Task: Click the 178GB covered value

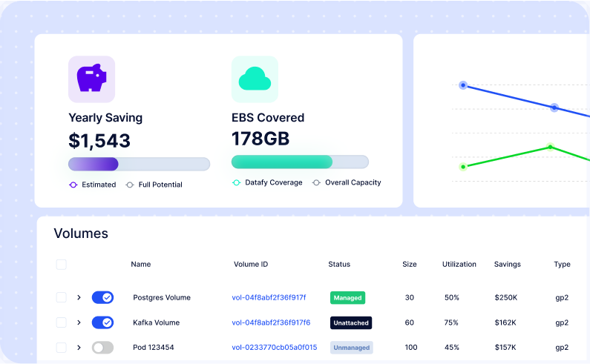Action: (260, 139)
